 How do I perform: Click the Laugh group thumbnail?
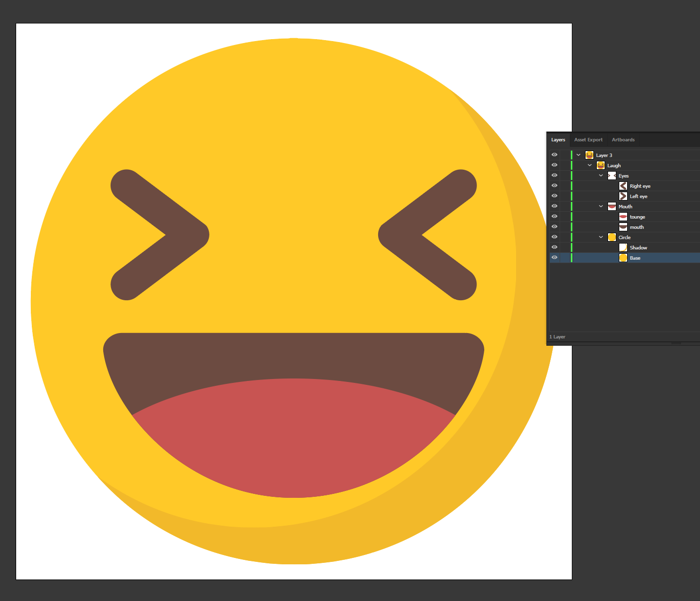click(x=601, y=165)
